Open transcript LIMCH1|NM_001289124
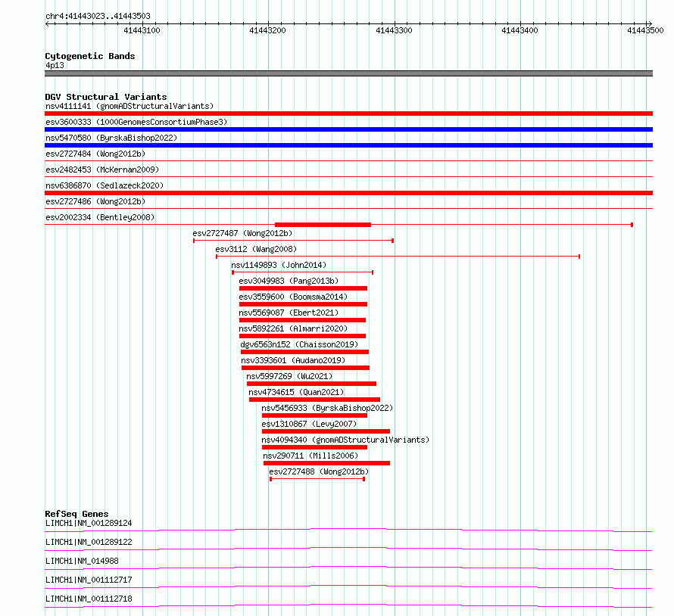674x616 pixels. [x=89, y=523]
